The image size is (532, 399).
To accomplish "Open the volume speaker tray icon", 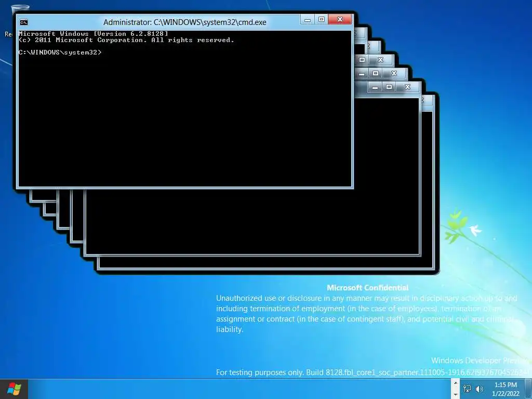I will [480, 389].
